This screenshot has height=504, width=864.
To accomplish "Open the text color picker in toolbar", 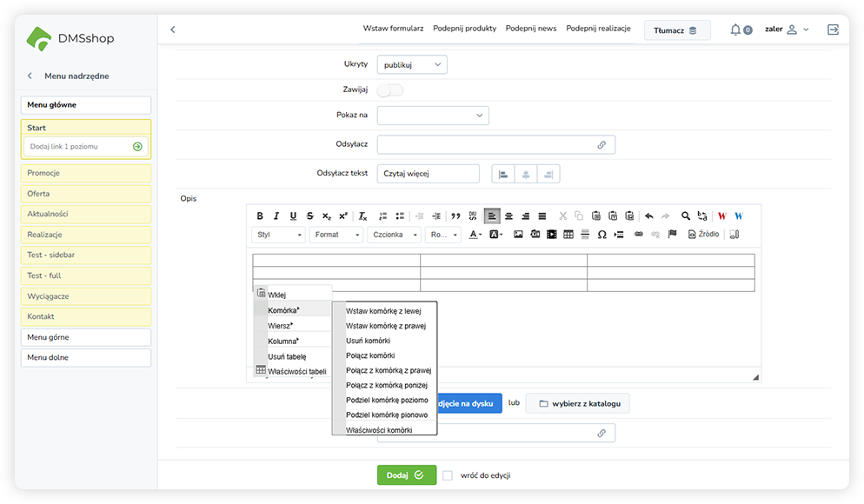I will pos(475,235).
